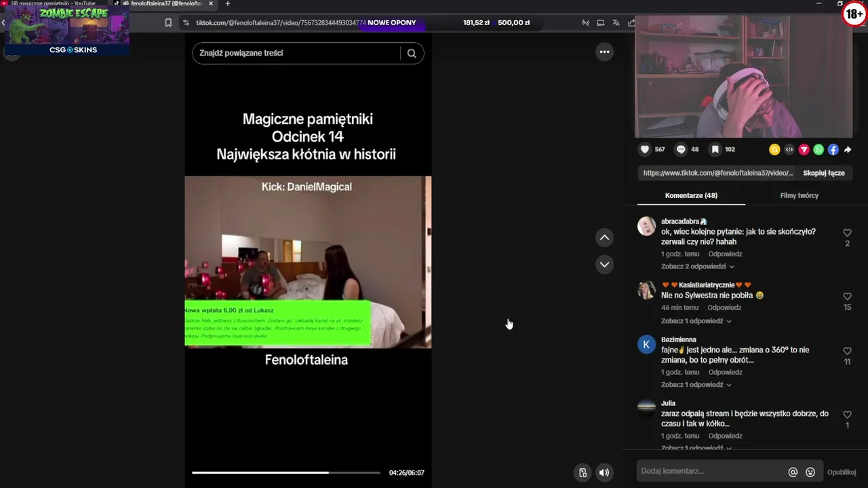Open Julia's profile from the username
868x488 pixels.
(668, 403)
